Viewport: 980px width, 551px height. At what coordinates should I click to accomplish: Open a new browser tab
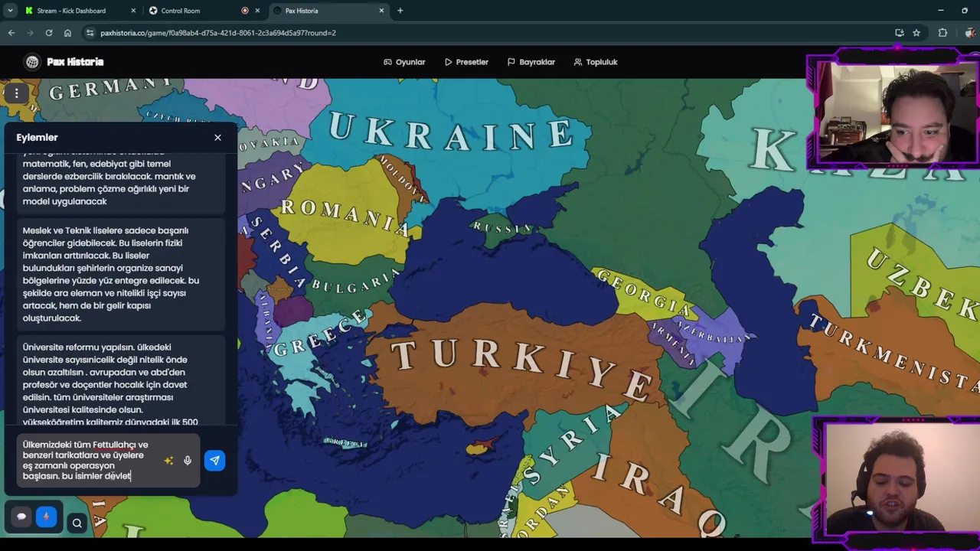coord(400,11)
